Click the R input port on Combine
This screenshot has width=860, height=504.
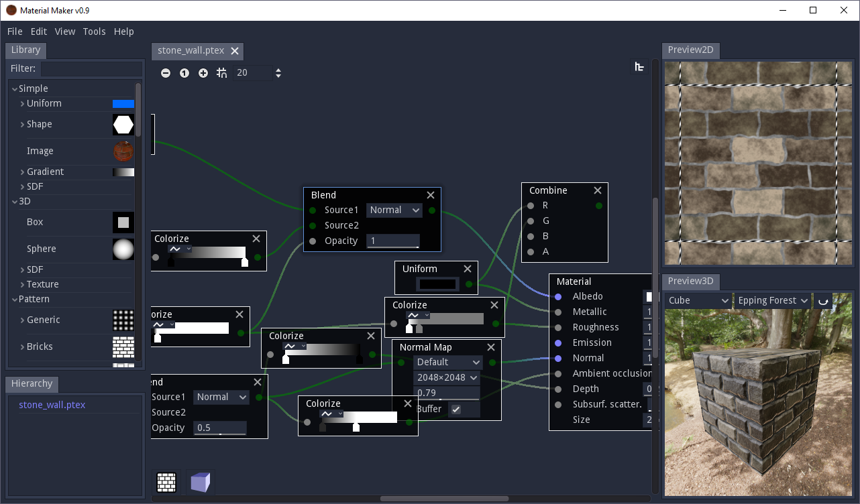click(x=531, y=206)
